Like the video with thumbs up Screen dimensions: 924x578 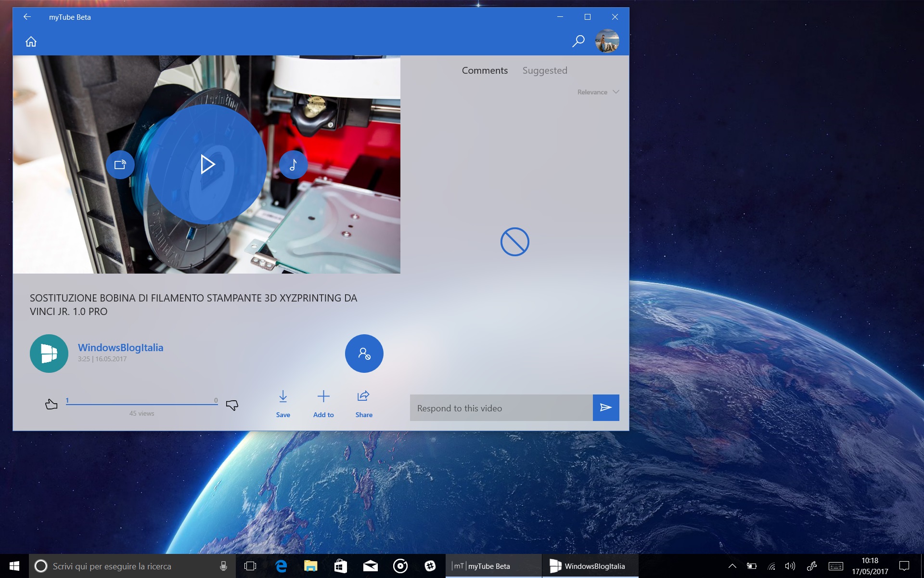(51, 405)
